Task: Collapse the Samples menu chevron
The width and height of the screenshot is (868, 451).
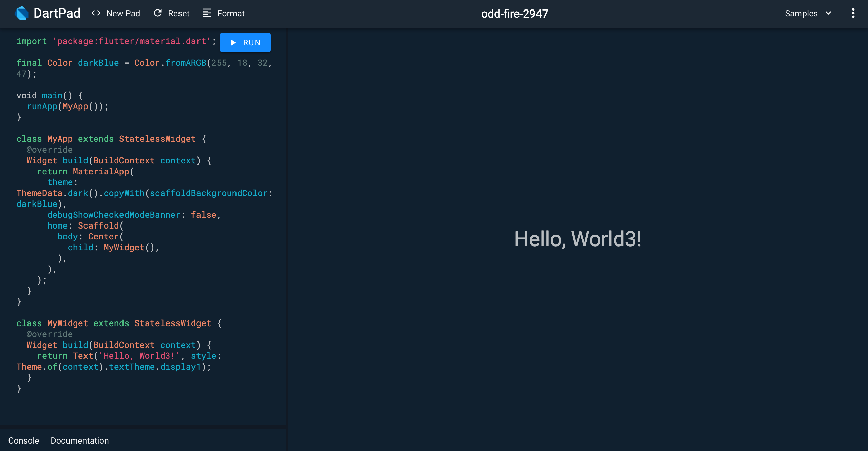Action: tap(828, 13)
